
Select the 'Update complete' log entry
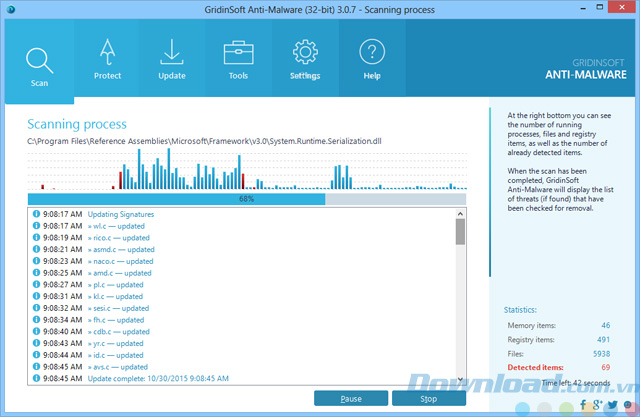[157, 379]
